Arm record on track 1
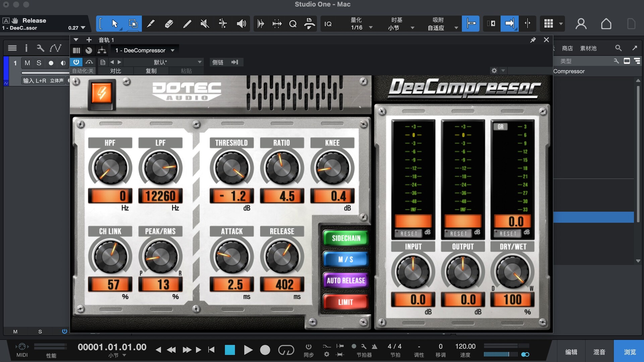Screen dimensions: 644x362 point(51,63)
